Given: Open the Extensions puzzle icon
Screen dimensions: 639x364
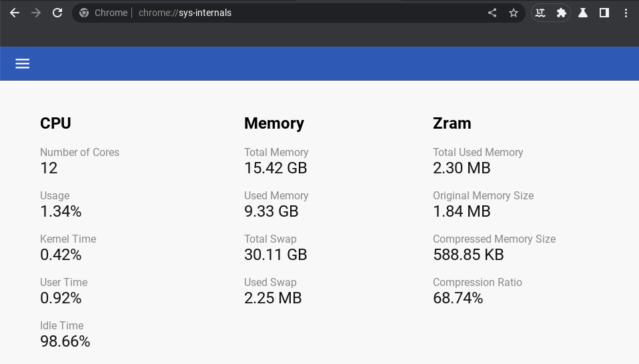Looking at the screenshot, I should [562, 13].
